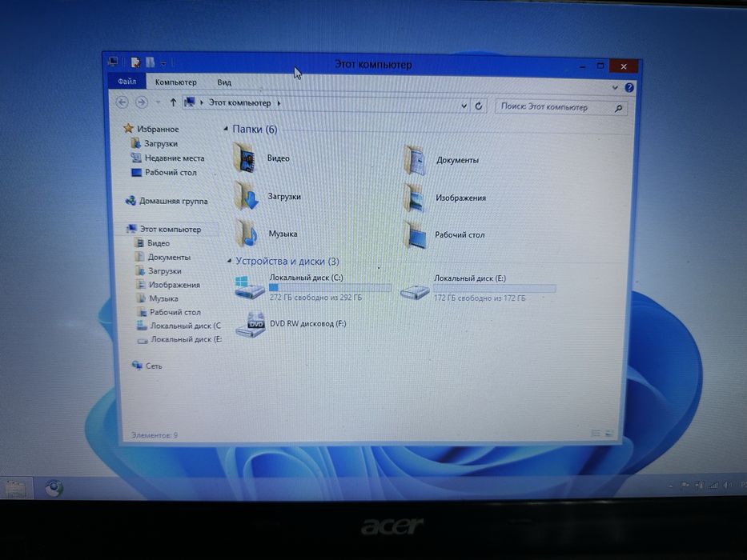The height and width of the screenshot is (560, 747).
Task: Open the Изображения folder in Папки
Action: 445,198
